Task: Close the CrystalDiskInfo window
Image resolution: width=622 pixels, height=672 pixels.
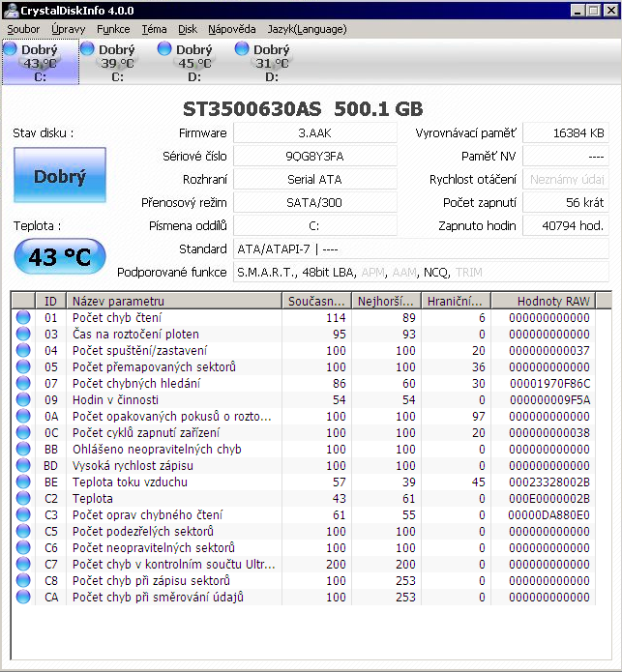Action: 611,11
